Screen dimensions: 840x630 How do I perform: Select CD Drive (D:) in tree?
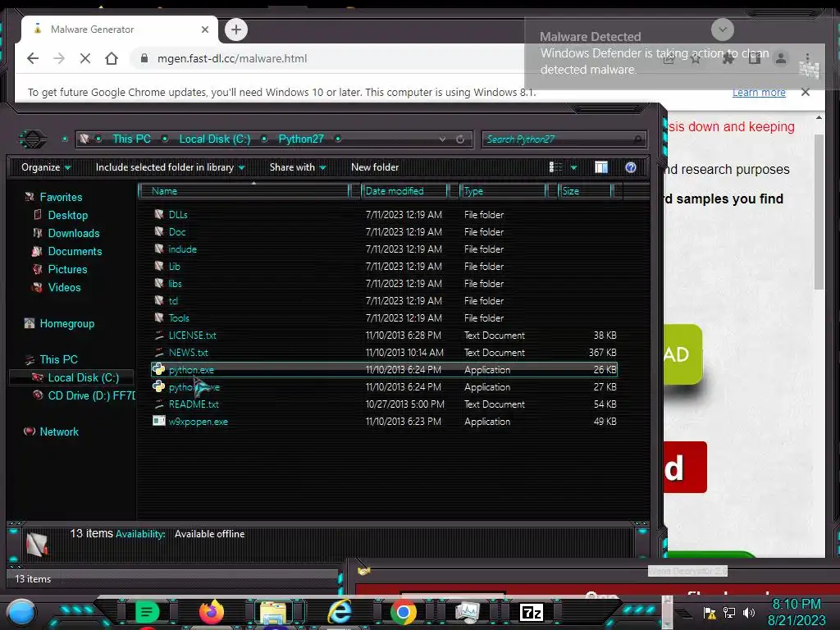click(91, 395)
